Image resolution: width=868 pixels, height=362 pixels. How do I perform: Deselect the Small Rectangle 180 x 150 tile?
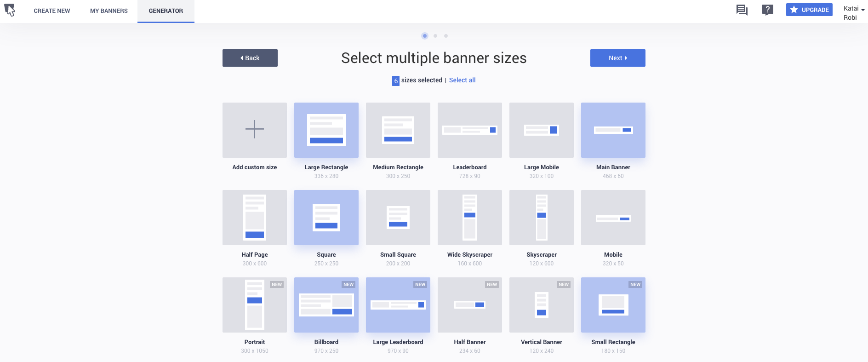613,305
